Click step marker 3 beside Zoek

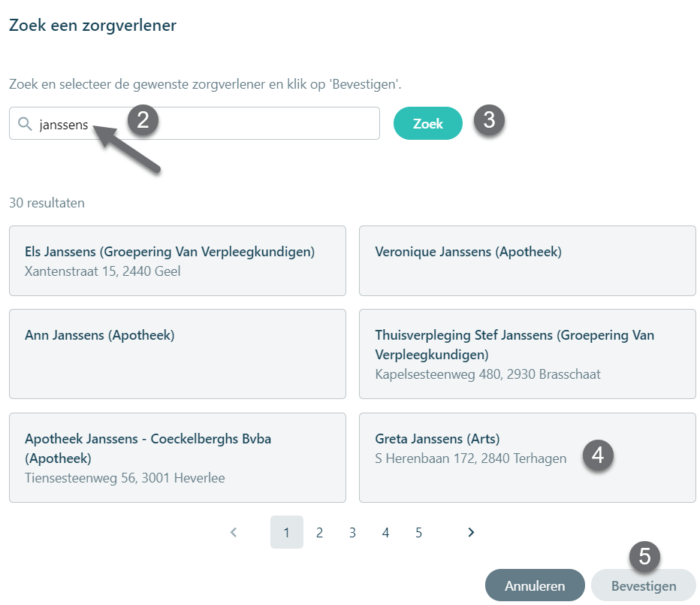489,120
